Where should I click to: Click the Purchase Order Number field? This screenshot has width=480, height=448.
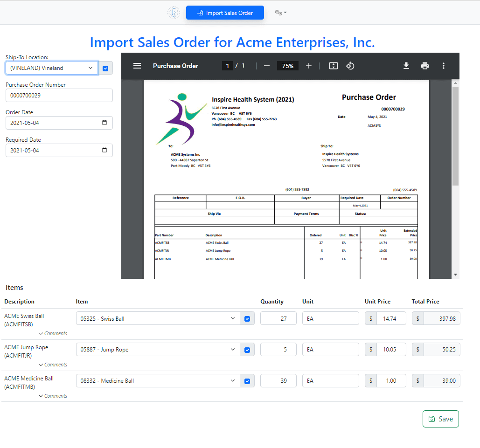tap(59, 96)
